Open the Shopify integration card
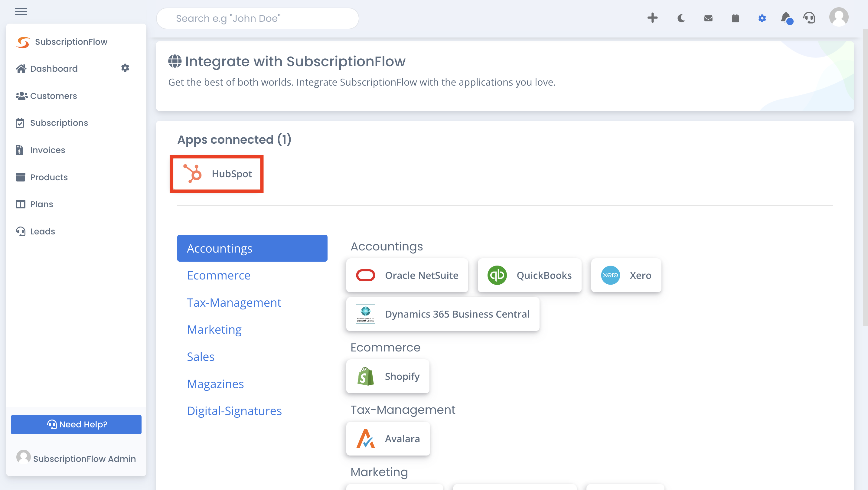 (388, 376)
